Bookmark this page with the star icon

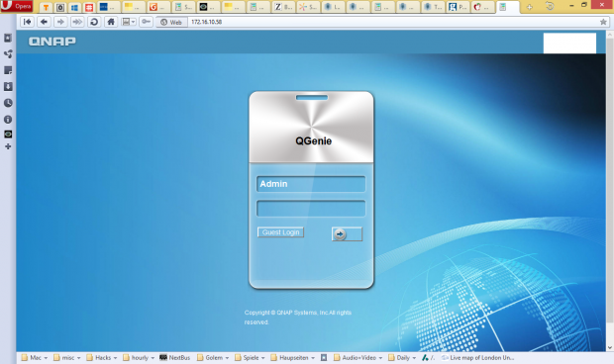(603, 23)
